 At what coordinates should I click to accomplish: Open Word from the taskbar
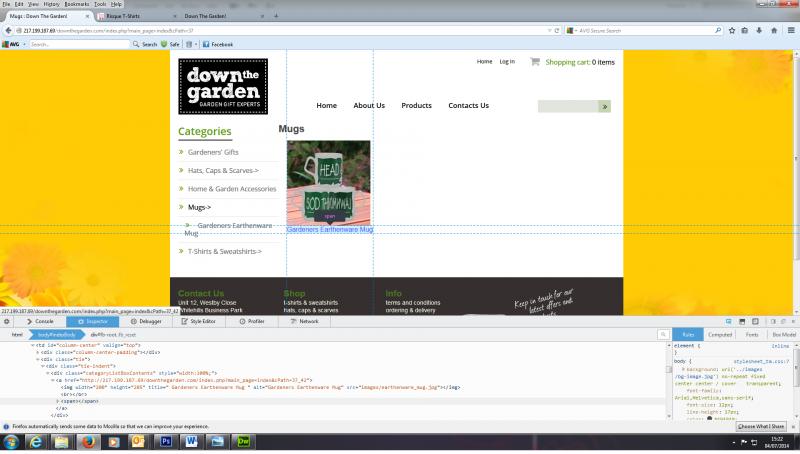[192, 442]
